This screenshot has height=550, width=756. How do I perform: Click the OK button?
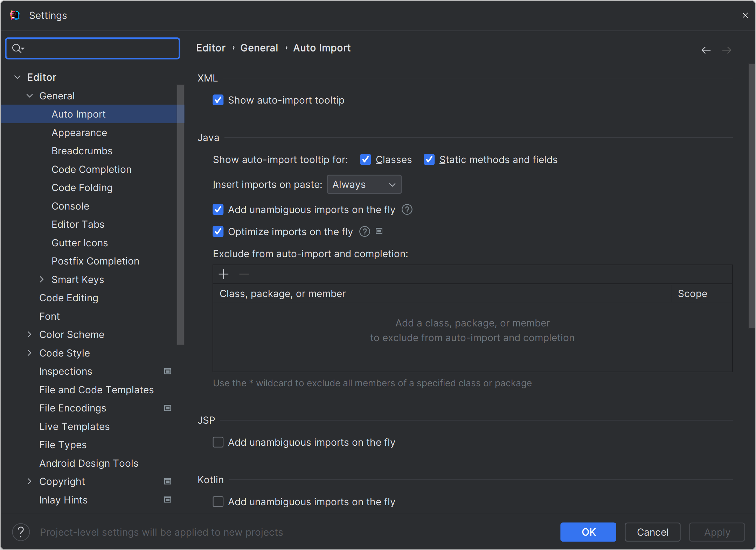coord(588,532)
